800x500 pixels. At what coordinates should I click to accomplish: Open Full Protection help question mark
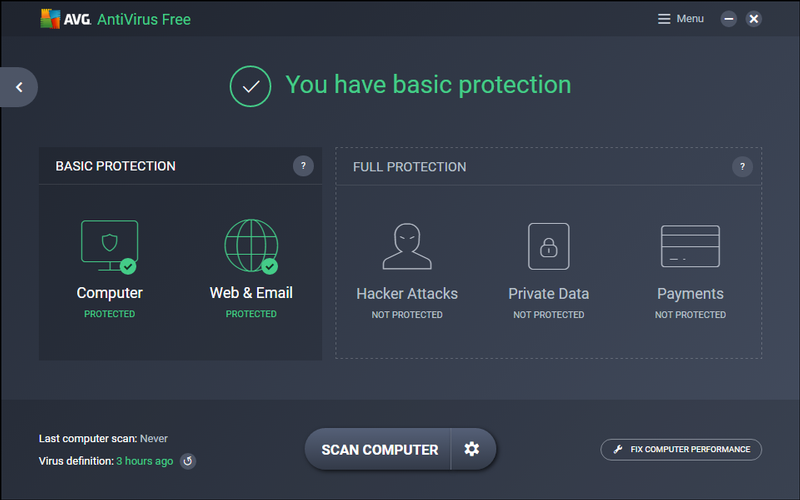[x=741, y=166]
